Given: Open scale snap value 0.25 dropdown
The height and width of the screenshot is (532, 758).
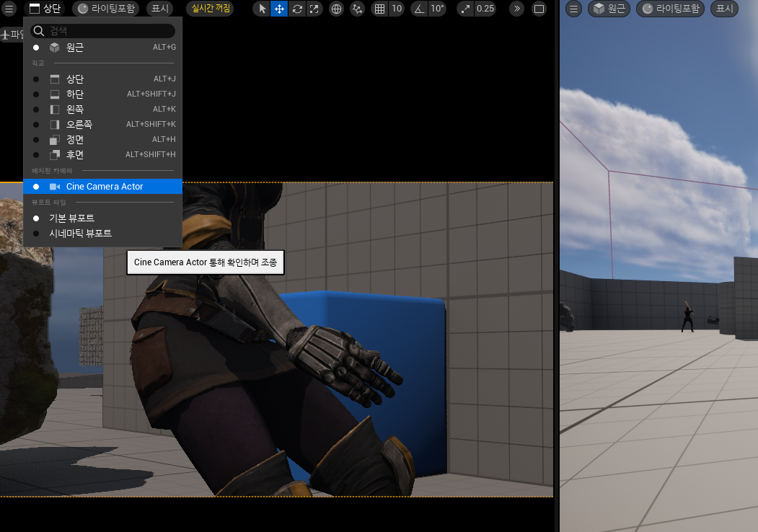Looking at the screenshot, I should coord(485,9).
